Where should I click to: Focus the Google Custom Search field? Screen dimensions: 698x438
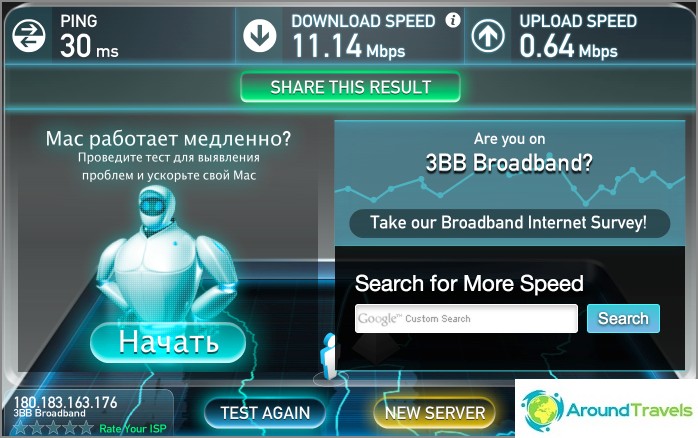pyautogui.click(x=466, y=318)
